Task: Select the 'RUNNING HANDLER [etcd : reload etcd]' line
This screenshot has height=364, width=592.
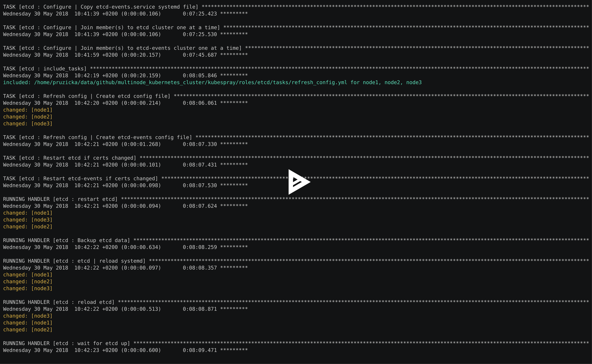Action: coord(296,302)
